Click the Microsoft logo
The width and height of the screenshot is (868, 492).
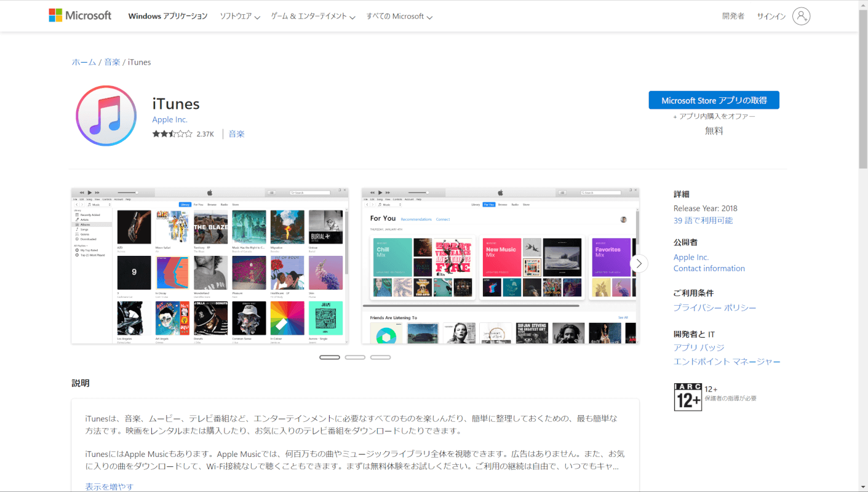(x=80, y=15)
